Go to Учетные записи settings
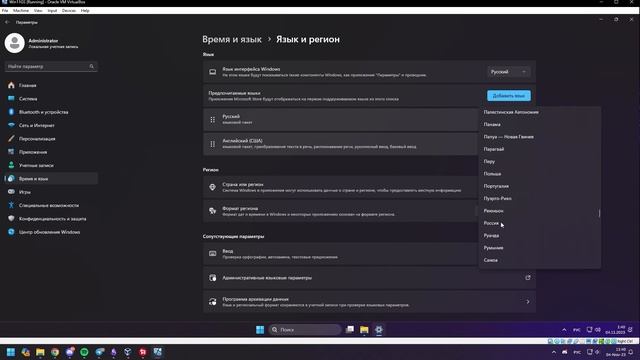The width and height of the screenshot is (640, 360). click(x=51, y=165)
